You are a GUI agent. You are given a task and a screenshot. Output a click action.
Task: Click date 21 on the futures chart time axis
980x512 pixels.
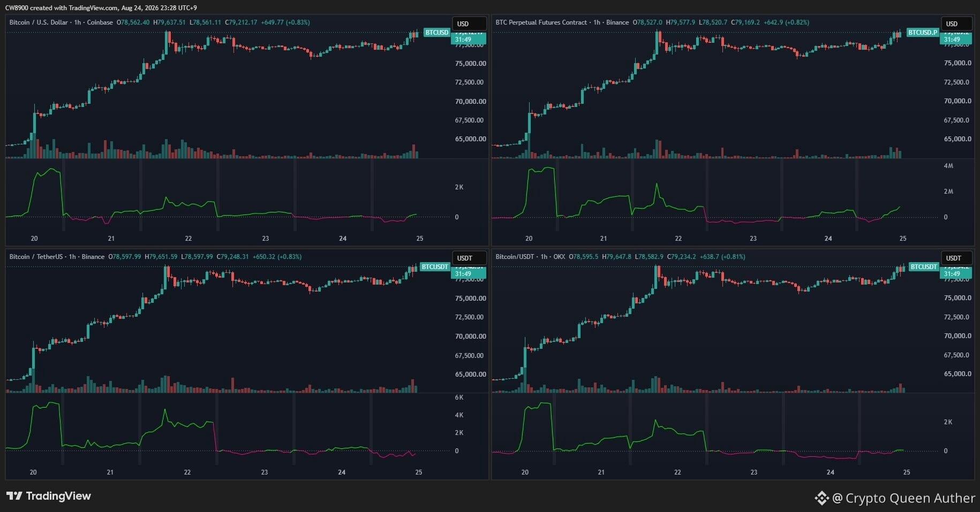(x=604, y=239)
